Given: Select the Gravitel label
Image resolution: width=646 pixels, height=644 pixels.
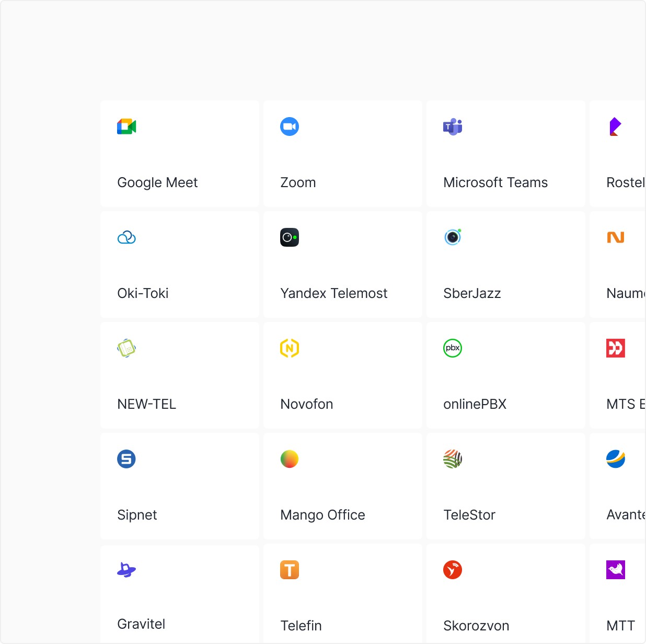Looking at the screenshot, I should point(141,624).
